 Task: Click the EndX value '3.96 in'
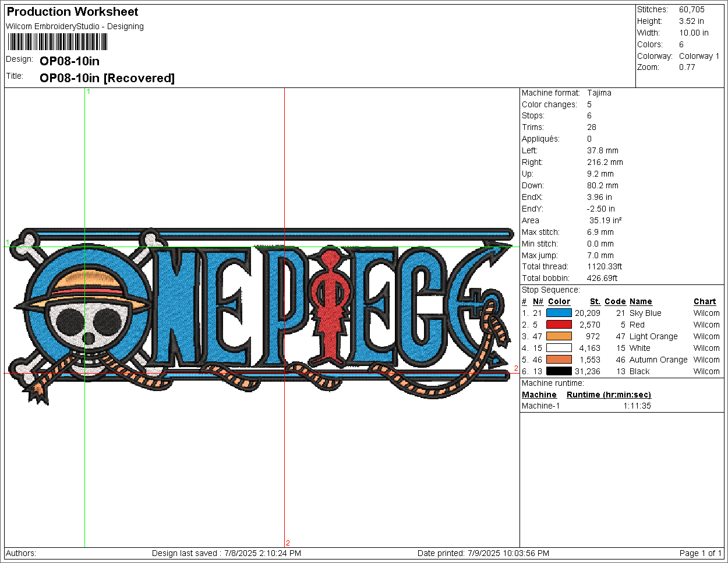pos(600,197)
